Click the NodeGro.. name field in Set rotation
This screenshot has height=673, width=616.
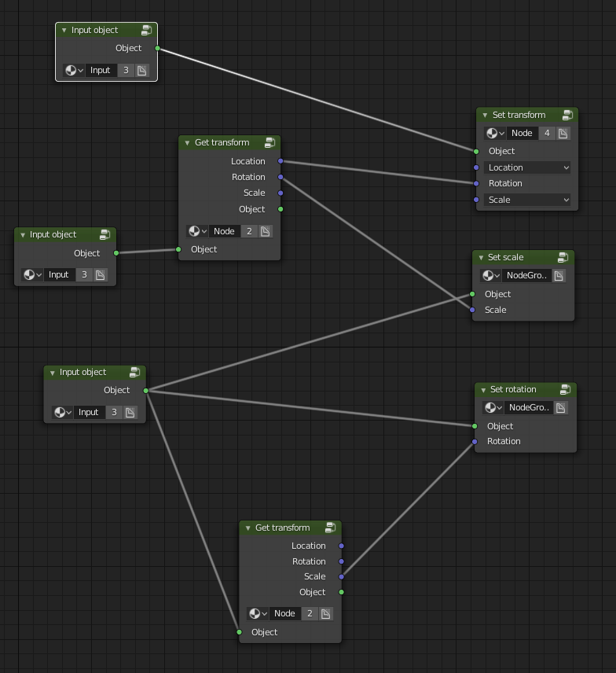click(530, 408)
